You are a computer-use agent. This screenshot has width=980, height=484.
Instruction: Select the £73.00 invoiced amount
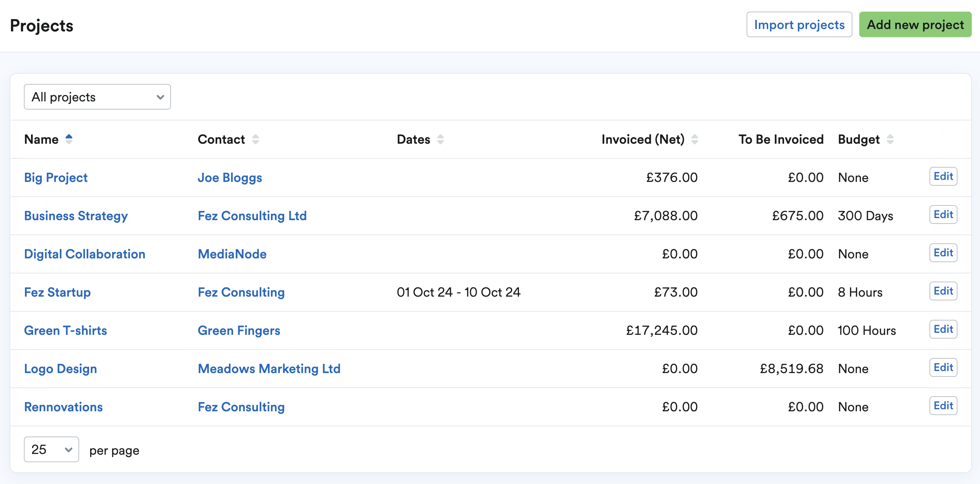pos(676,292)
